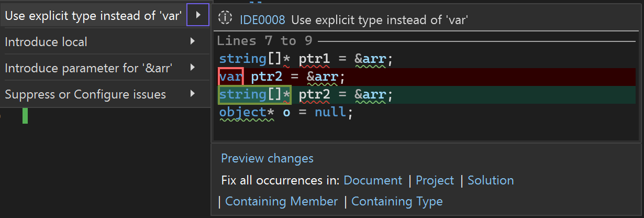The width and height of the screenshot is (644, 218).
Task: Expand the 'Use explicit type' submenu arrow
Action: tap(198, 16)
